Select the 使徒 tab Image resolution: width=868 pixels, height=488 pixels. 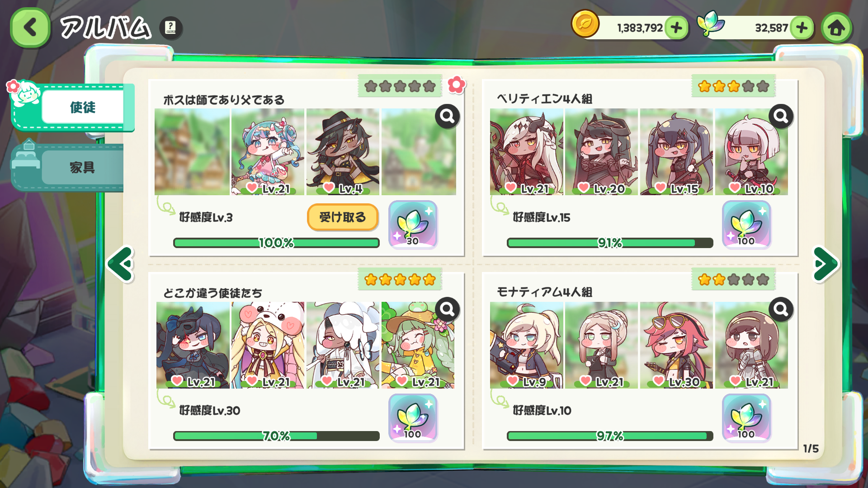[x=83, y=107]
